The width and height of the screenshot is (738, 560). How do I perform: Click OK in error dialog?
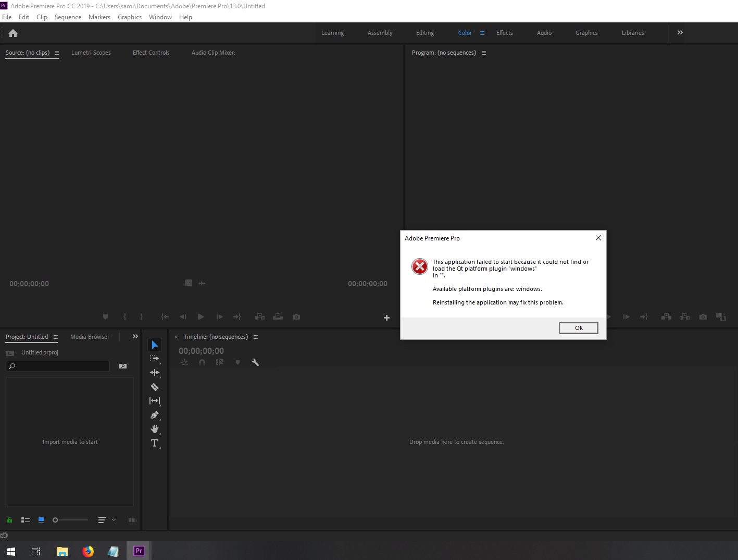pyautogui.click(x=579, y=328)
